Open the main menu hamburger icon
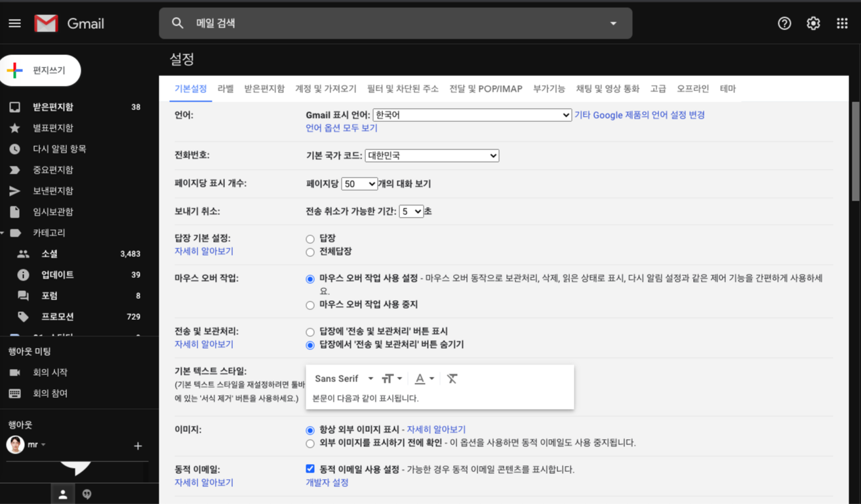The image size is (861, 504). (14, 24)
